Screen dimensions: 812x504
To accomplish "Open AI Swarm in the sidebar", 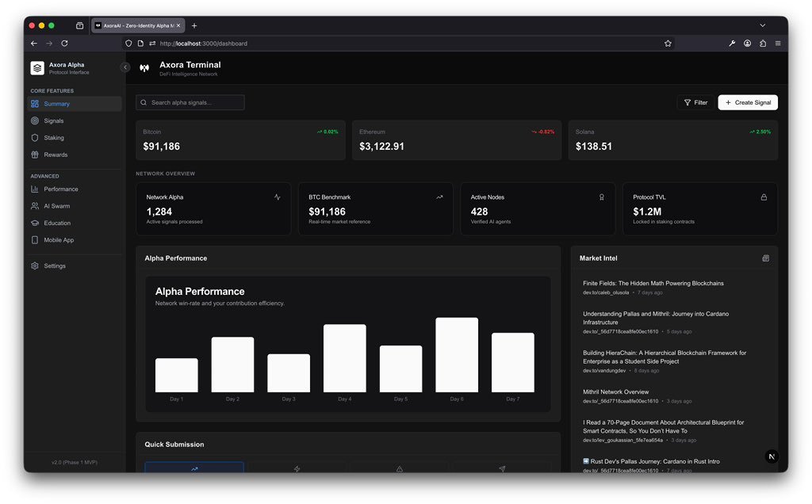I will coord(75,206).
